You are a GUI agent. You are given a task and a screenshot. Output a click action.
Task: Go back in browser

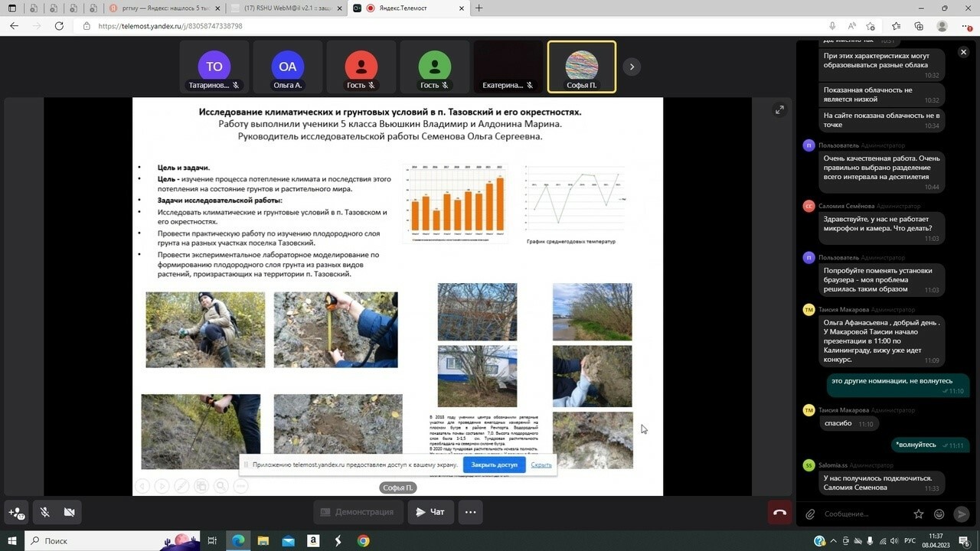click(14, 26)
